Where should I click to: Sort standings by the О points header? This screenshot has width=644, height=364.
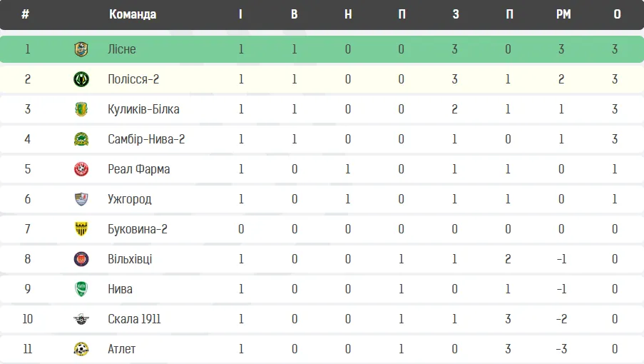(617, 14)
